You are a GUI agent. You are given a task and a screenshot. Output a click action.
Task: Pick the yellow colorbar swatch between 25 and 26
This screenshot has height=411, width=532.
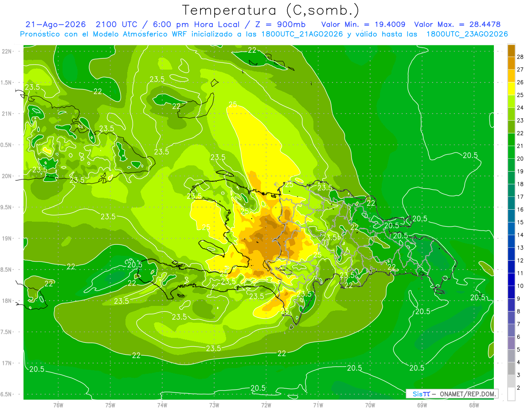click(511, 88)
